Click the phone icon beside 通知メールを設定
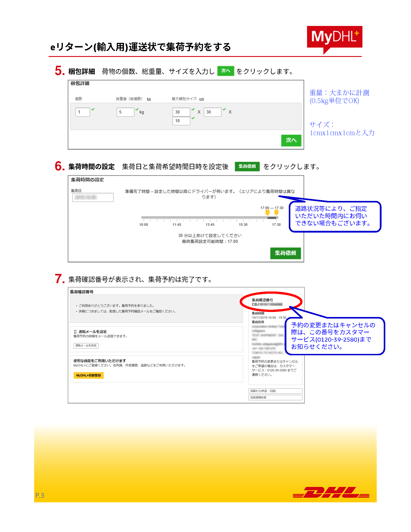The width and height of the screenshot is (411, 532). pos(75,332)
